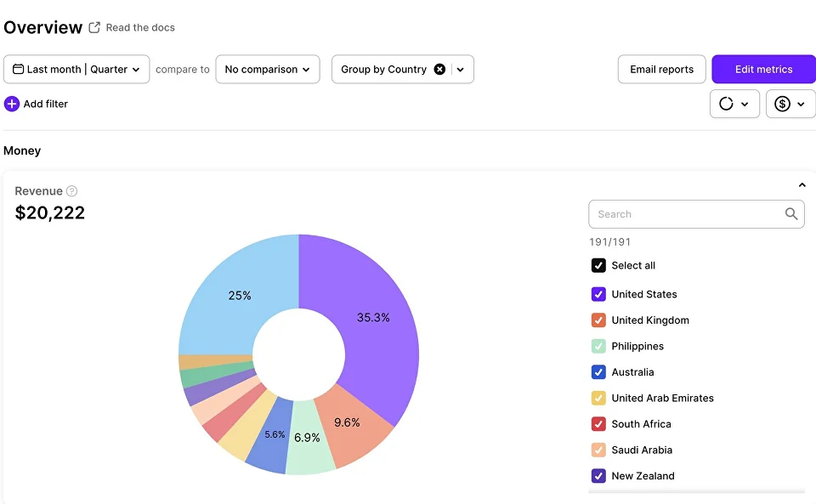816x504 pixels.
Task: Uncheck the Australia checkbox
Action: [x=598, y=372]
